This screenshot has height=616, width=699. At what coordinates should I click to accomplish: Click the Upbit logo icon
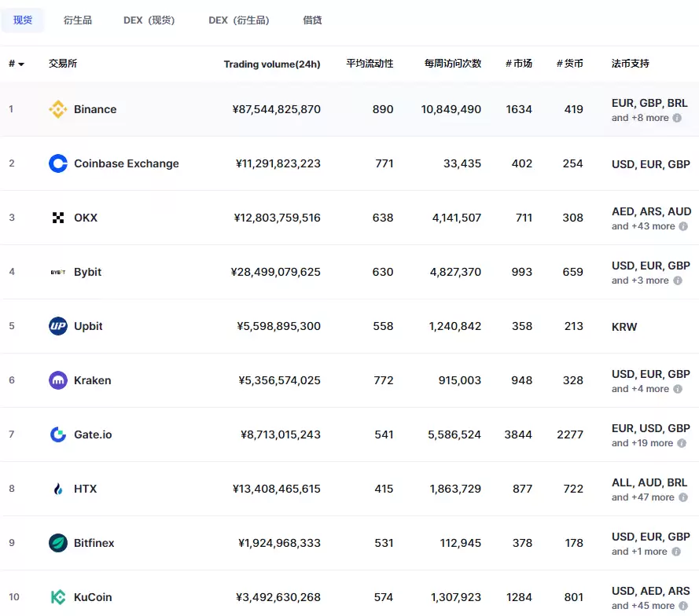(58, 326)
